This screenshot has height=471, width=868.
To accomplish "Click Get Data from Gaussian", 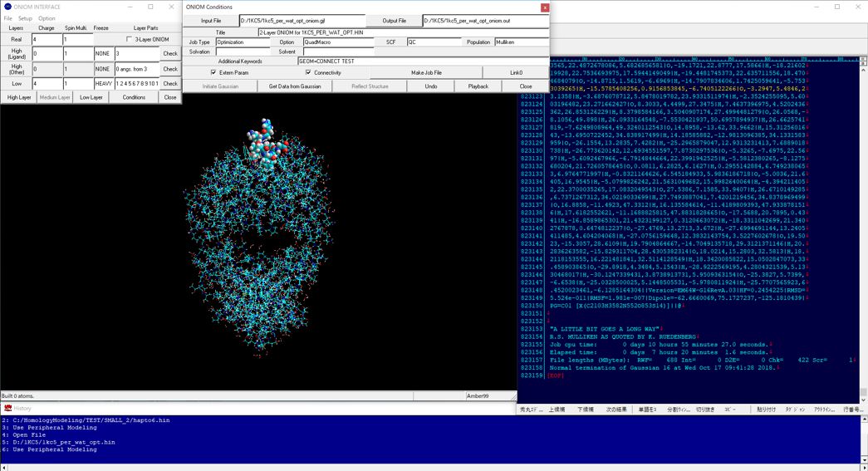I will pyautogui.click(x=295, y=86).
